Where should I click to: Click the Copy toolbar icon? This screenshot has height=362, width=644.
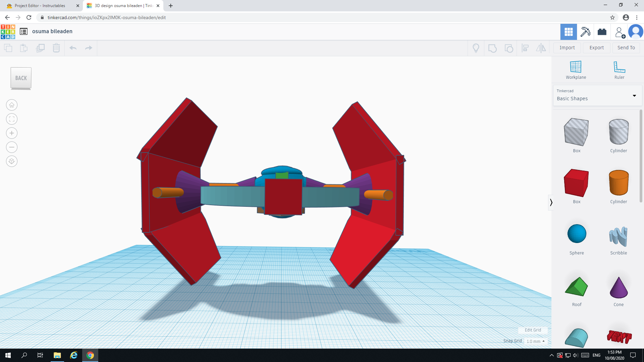click(8, 48)
